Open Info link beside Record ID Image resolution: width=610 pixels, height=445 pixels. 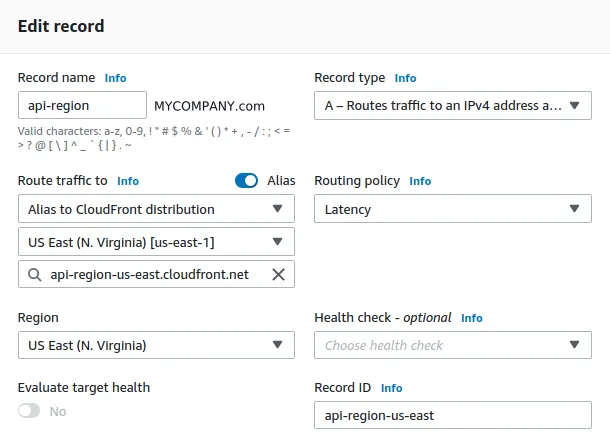coord(391,388)
